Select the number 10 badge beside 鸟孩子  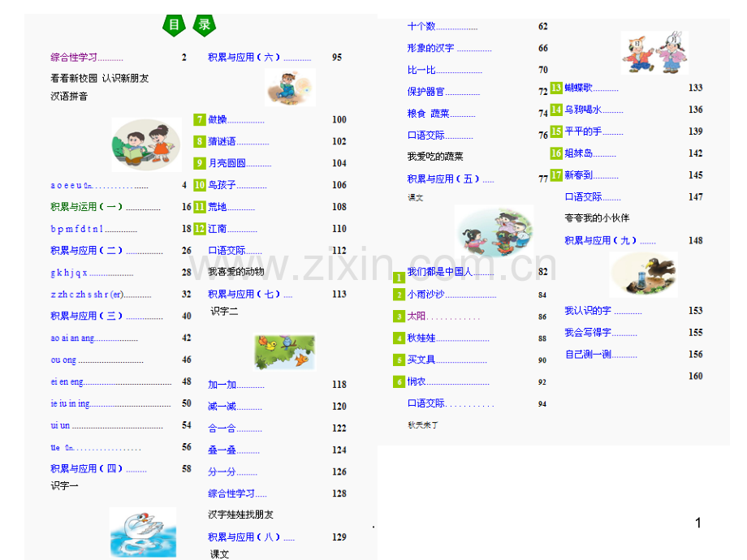pos(201,185)
